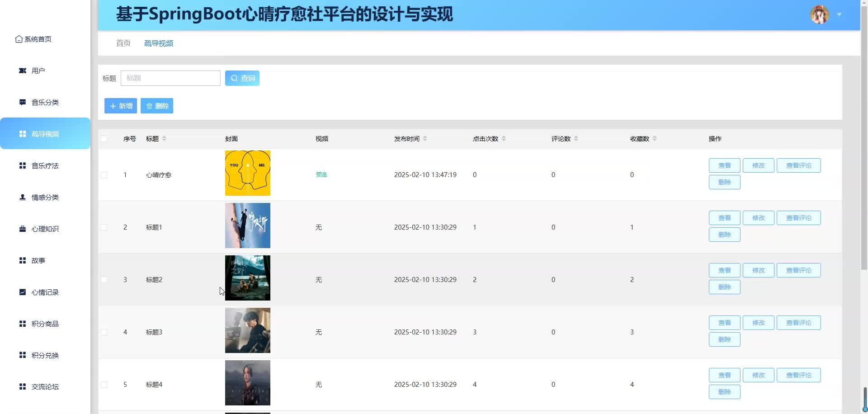
Task: Click the 积分兑换 sidebar icon
Action: coord(23,355)
